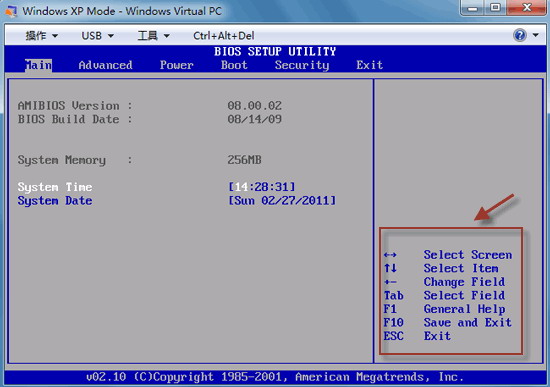Maximize the Windows XP Mode window
This screenshot has height=387, width=550.
coord(495,8)
